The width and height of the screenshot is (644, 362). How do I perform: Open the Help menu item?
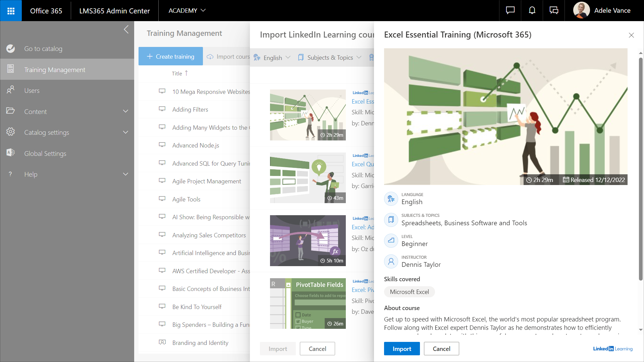point(31,174)
